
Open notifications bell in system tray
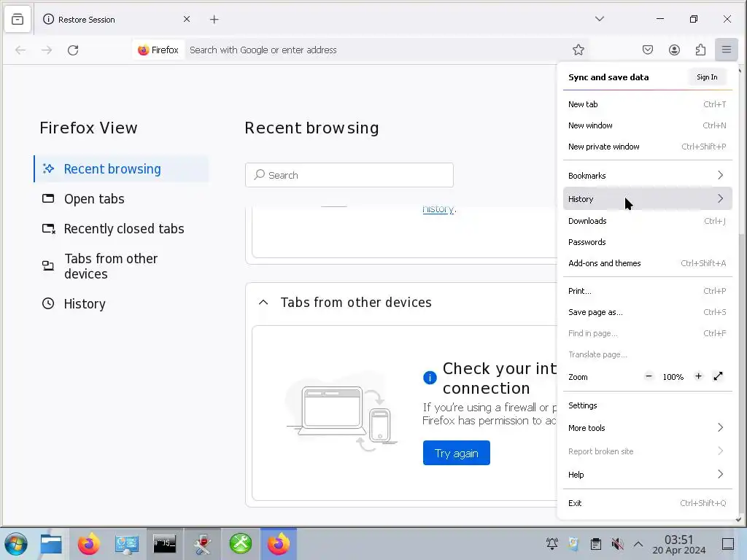coord(552,544)
